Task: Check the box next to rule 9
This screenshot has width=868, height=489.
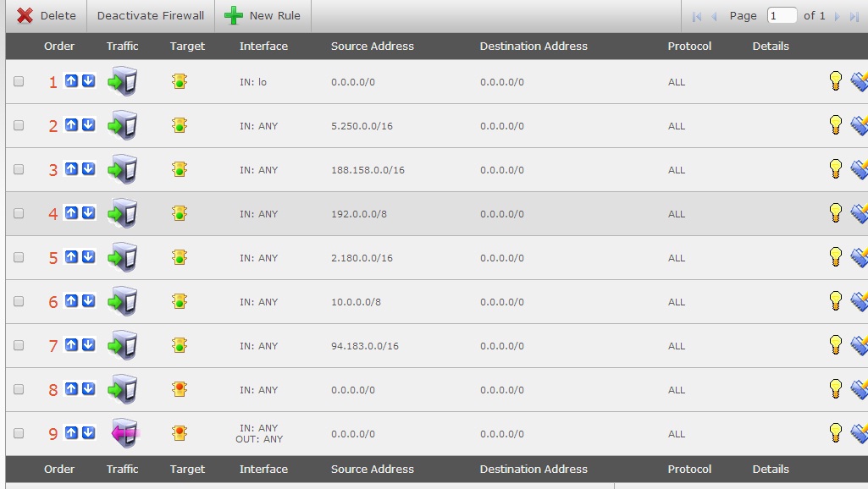Action: (19, 433)
